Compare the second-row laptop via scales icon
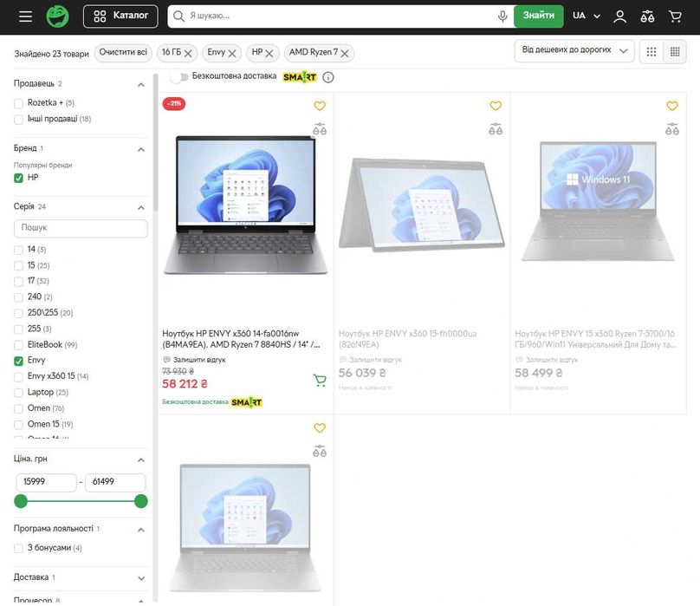Viewport: 700px width, 606px height. tap(320, 451)
